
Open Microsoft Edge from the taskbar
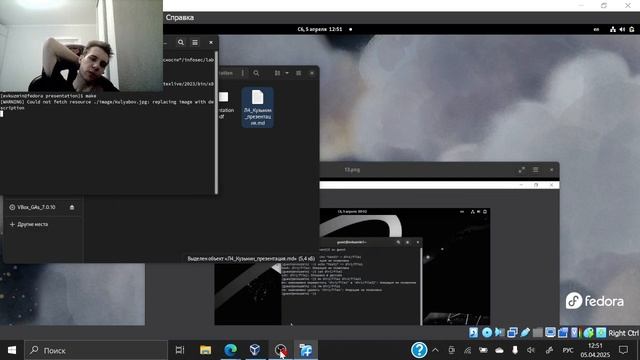(231, 350)
